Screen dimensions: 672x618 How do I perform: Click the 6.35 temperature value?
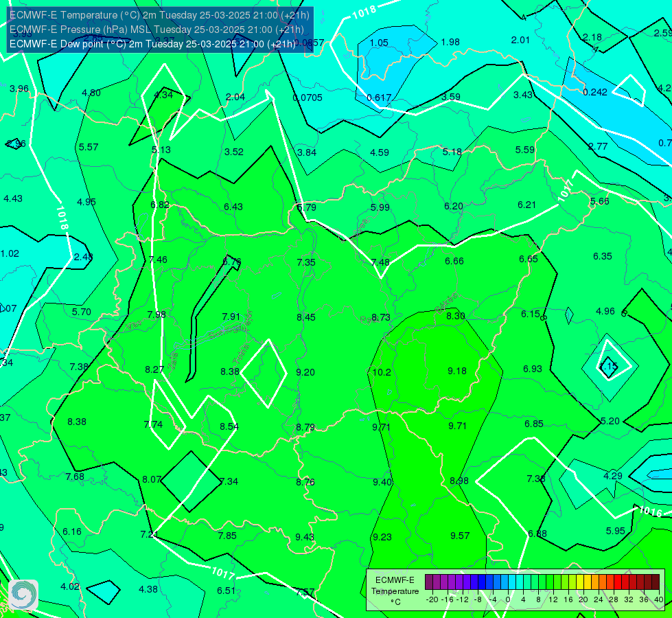click(x=603, y=256)
